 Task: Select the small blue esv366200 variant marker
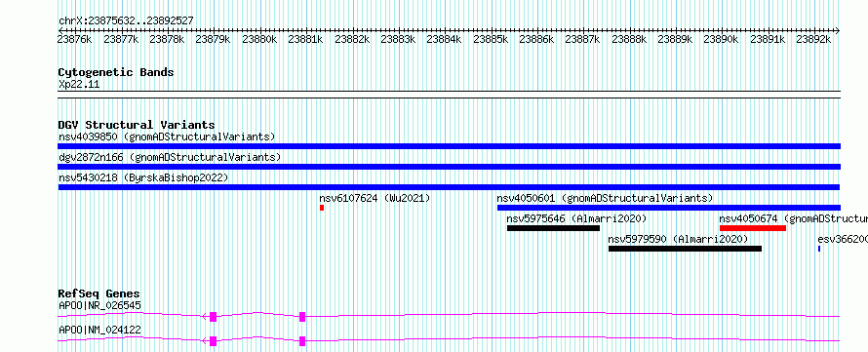coord(818,249)
